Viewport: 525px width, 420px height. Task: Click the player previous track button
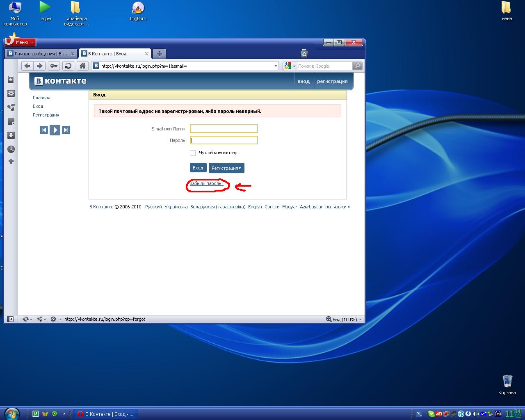click(x=44, y=130)
